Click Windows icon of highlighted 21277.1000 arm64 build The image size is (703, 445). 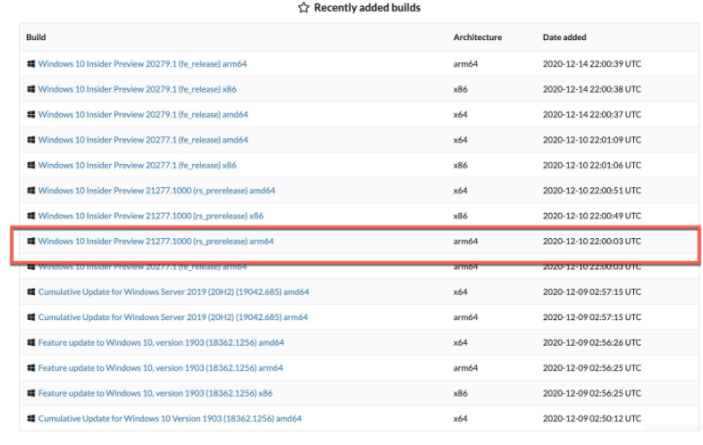coord(32,241)
